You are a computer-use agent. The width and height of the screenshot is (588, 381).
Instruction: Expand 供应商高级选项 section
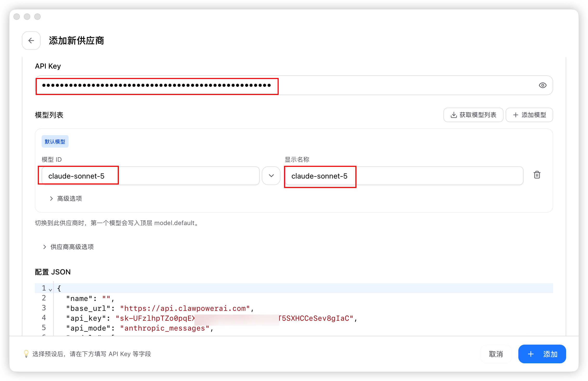pyautogui.click(x=68, y=247)
